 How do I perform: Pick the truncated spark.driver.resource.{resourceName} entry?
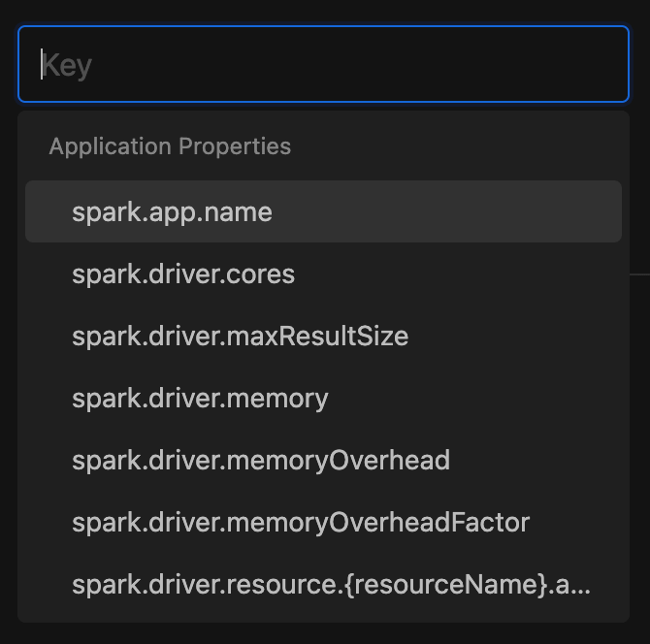[x=323, y=584]
